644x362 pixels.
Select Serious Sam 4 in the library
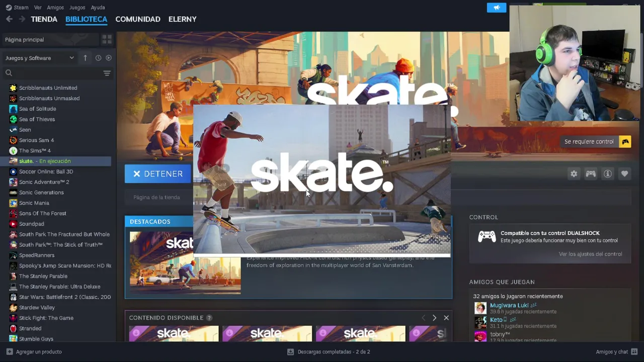pos(36,140)
